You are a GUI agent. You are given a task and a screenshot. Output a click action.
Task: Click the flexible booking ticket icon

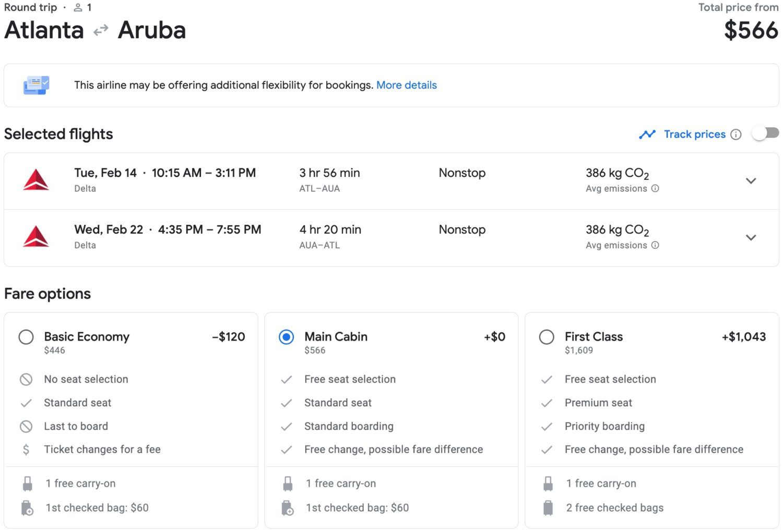tap(35, 84)
